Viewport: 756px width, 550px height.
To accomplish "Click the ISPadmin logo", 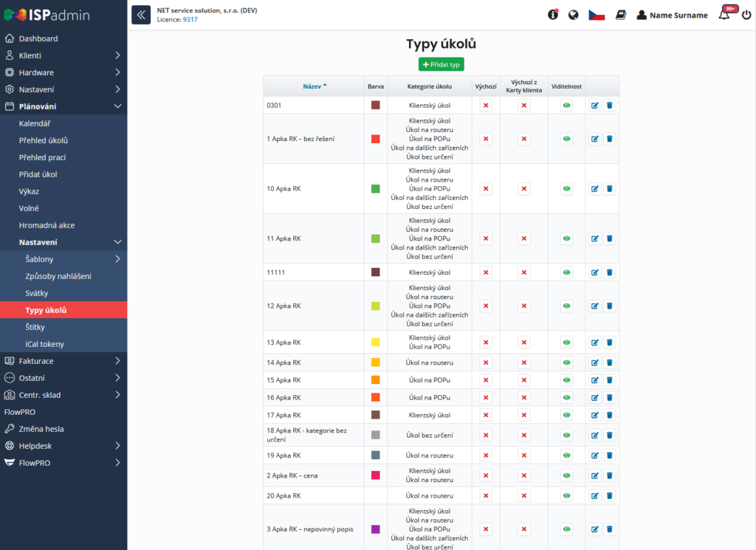I will (x=47, y=15).
